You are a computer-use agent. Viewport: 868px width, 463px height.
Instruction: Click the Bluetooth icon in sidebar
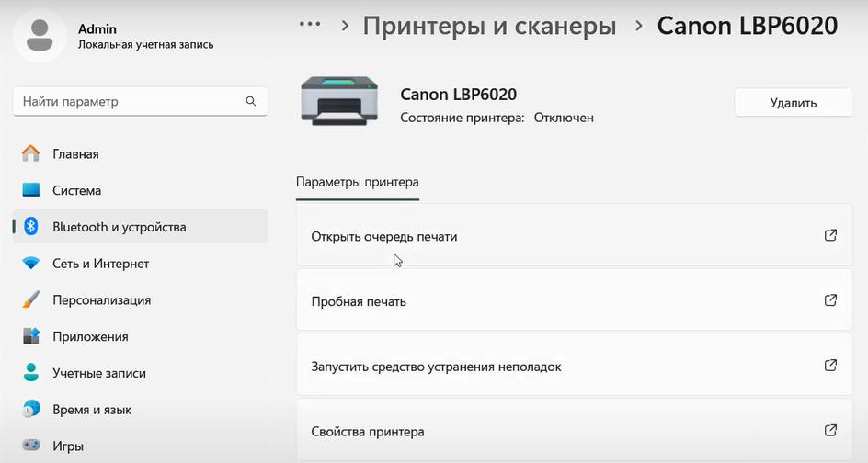pyautogui.click(x=31, y=226)
